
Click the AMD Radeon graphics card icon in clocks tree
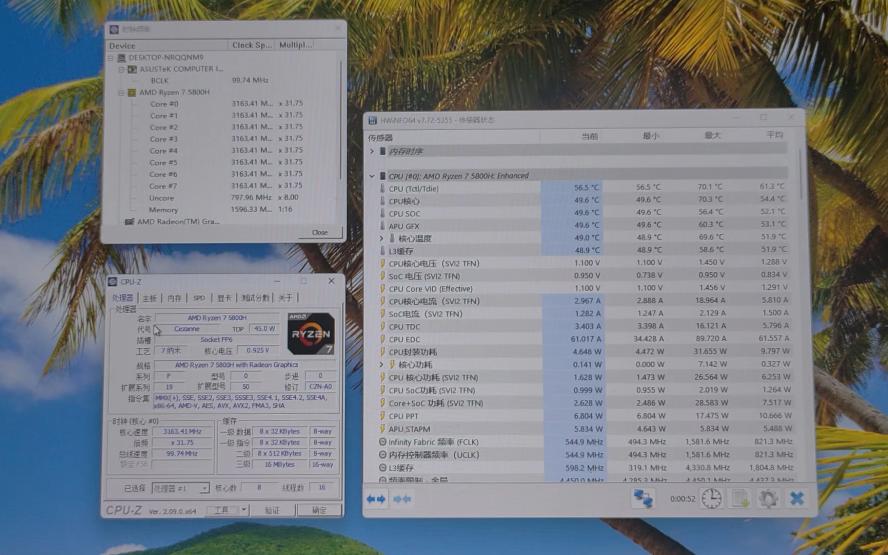pyautogui.click(x=130, y=222)
